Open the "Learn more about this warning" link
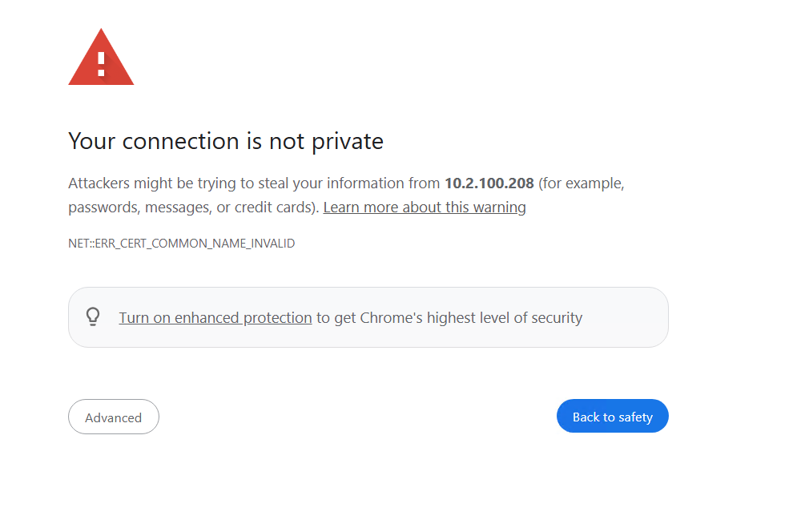 coord(425,208)
